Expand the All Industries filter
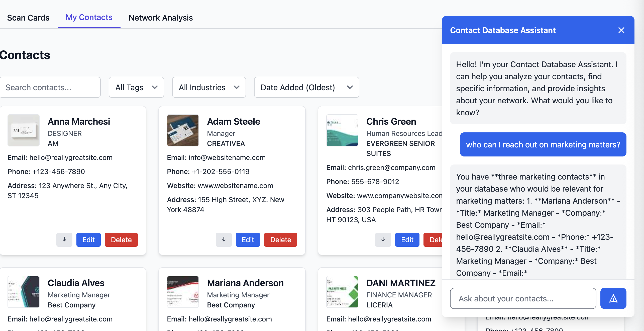This screenshot has height=331, width=644. (x=209, y=87)
